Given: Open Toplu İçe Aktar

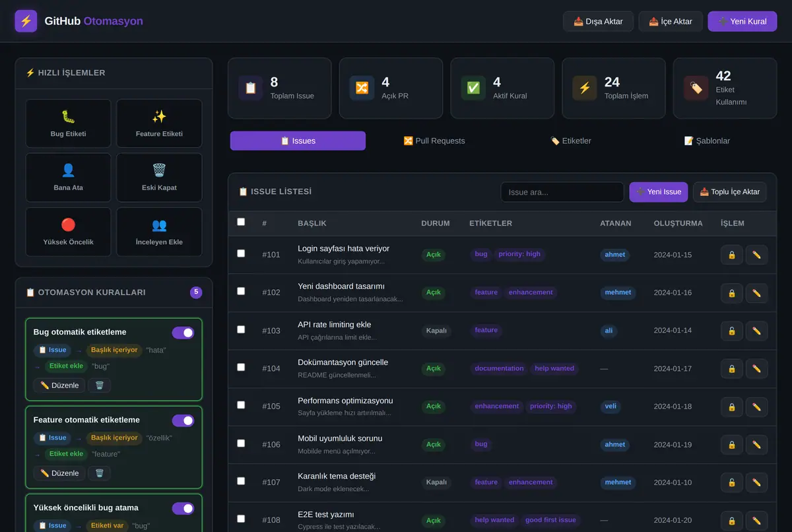Looking at the screenshot, I should click(730, 192).
